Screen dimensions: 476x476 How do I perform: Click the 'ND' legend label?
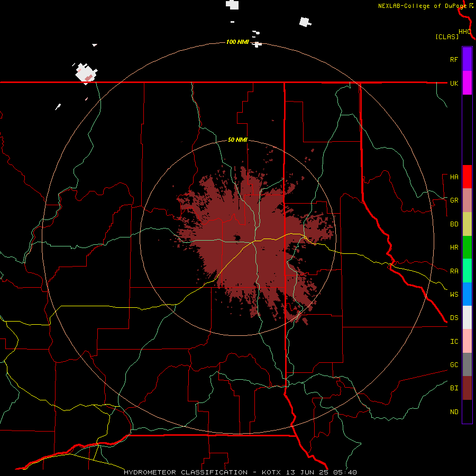tap(454, 412)
